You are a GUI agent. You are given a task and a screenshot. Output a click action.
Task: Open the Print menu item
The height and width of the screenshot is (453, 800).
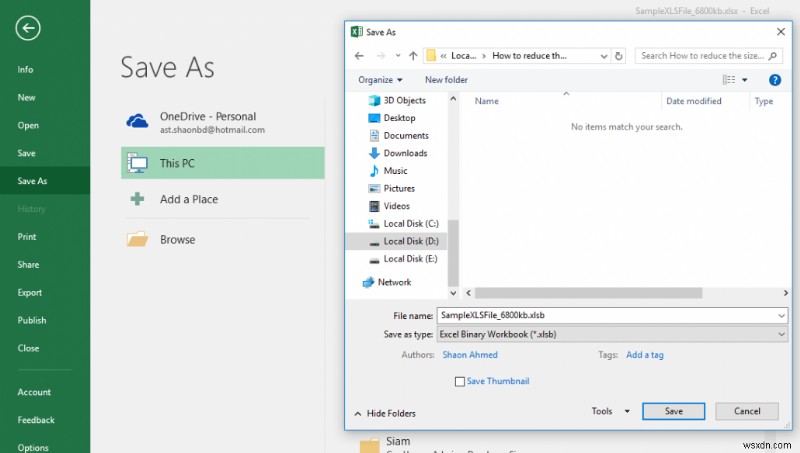27,237
